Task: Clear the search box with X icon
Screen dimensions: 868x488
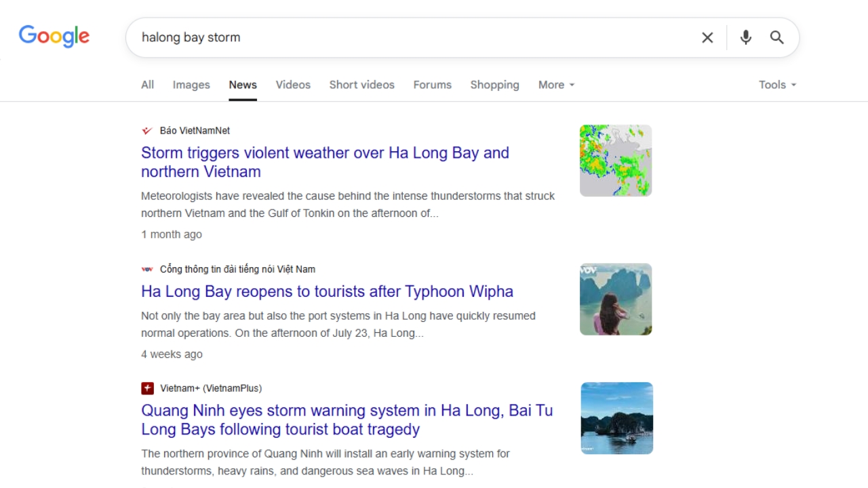Action: click(707, 37)
